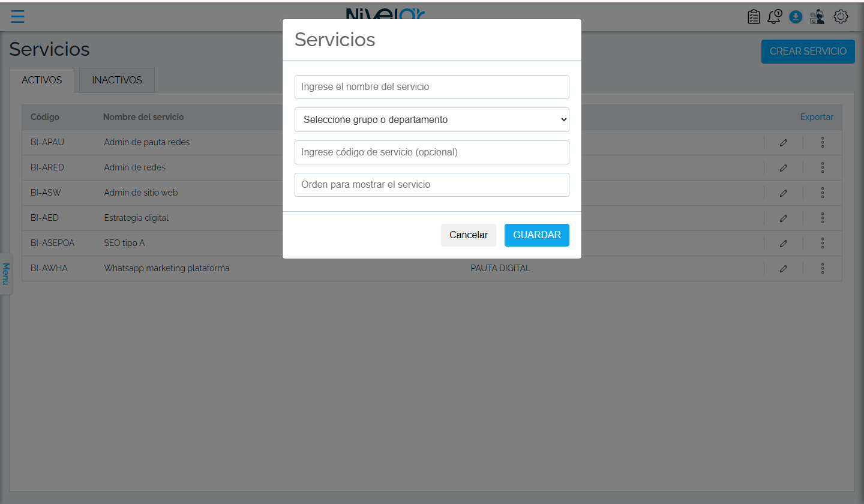Click the Admin de pauta redes name

tap(147, 142)
